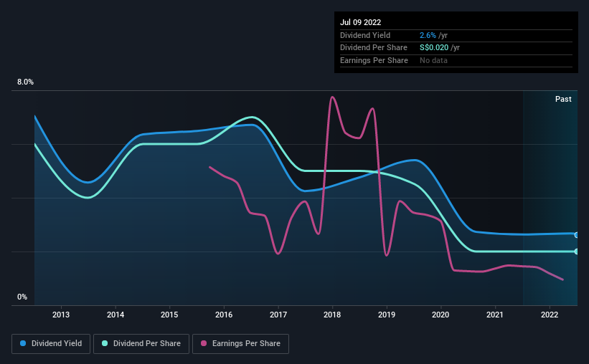Click the tooltip Earnings Per Share row label
The height and width of the screenshot is (364, 589).
pos(374,60)
